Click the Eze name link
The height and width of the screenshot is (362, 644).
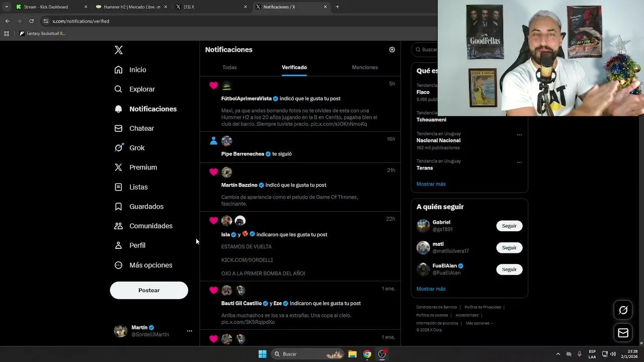[x=278, y=304]
